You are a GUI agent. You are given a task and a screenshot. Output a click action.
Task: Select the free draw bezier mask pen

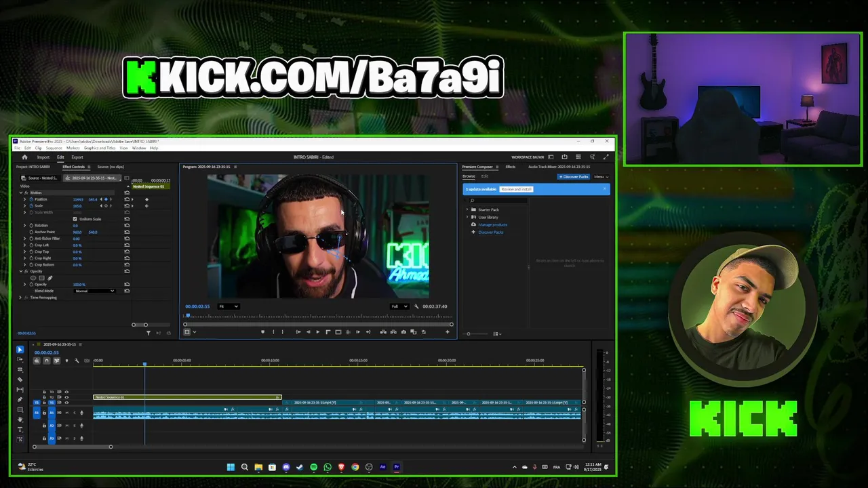pyautogui.click(x=50, y=278)
